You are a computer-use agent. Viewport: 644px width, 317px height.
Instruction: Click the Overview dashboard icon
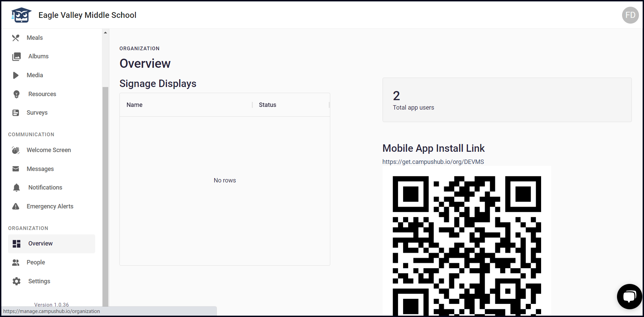(x=17, y=243)
